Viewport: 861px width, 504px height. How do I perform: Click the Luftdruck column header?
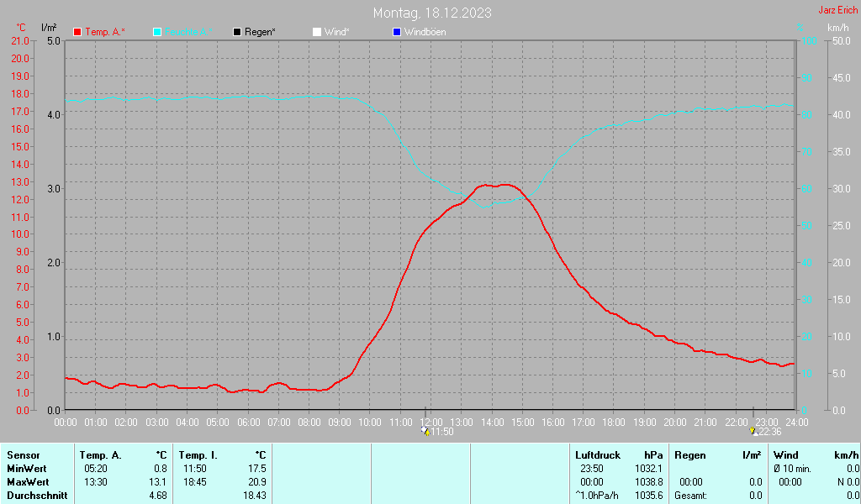point(597,454)
